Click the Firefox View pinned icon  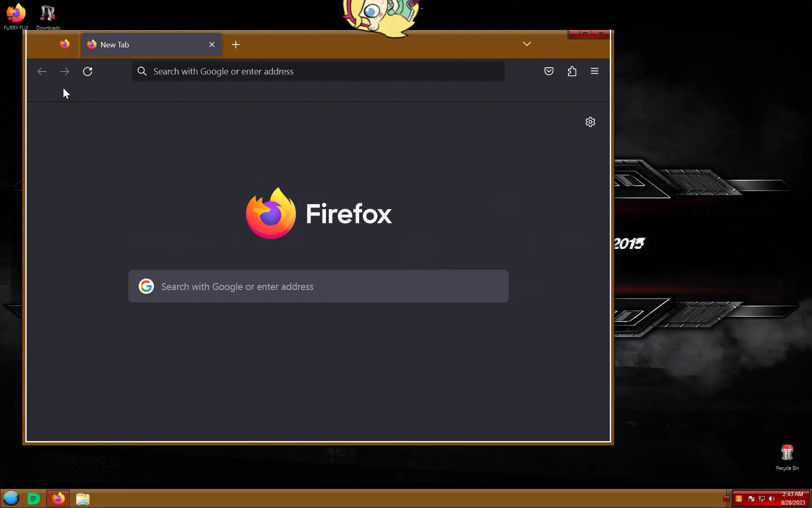[x=65, y=44]
